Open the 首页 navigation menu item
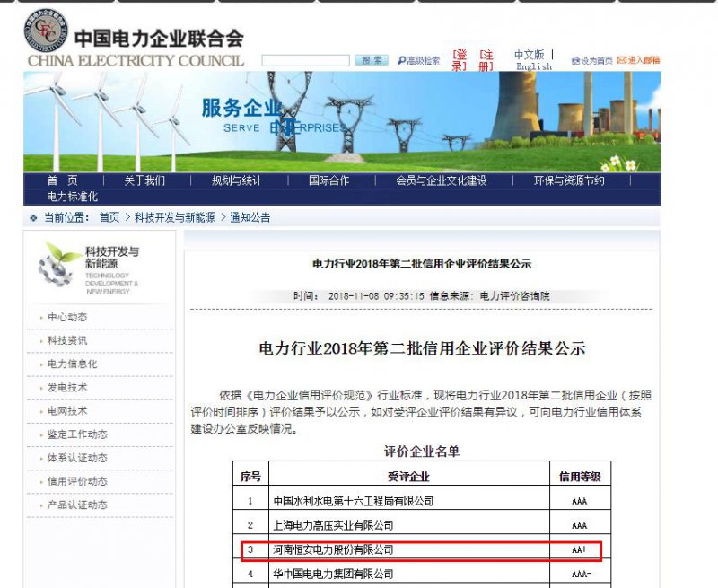This screenshot has width=718, height=588. click(x=62, y=180)
